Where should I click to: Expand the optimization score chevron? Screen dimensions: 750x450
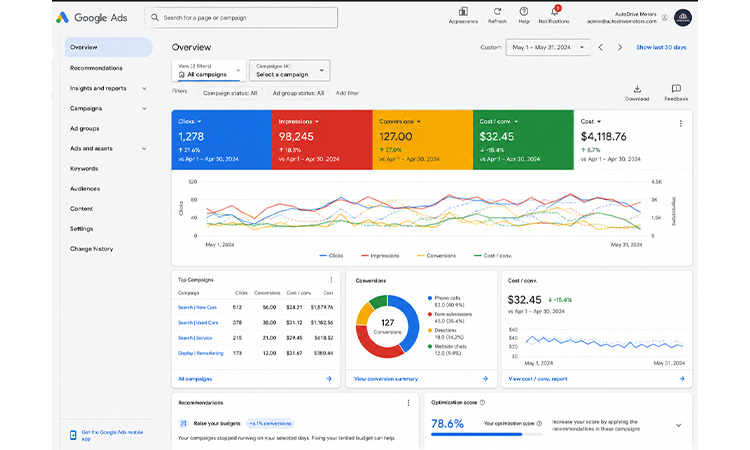678,425
